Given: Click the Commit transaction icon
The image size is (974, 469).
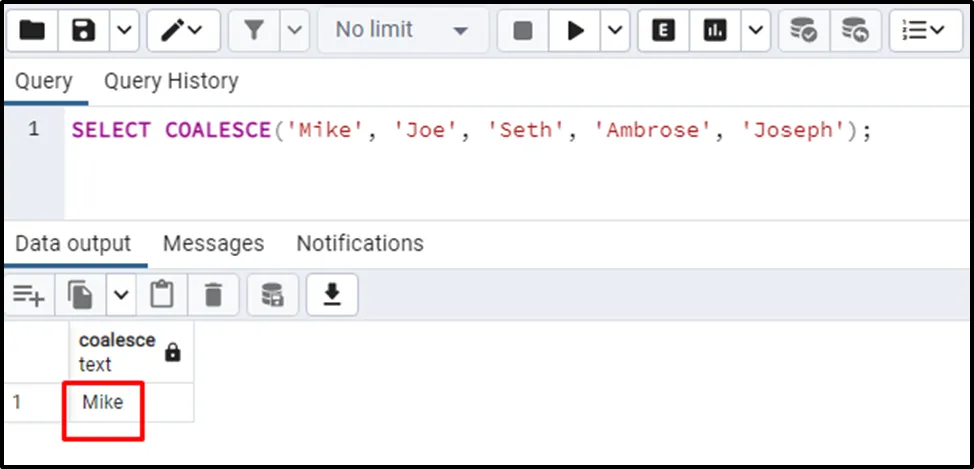Looking at the screenshot, I should [802, 31].
